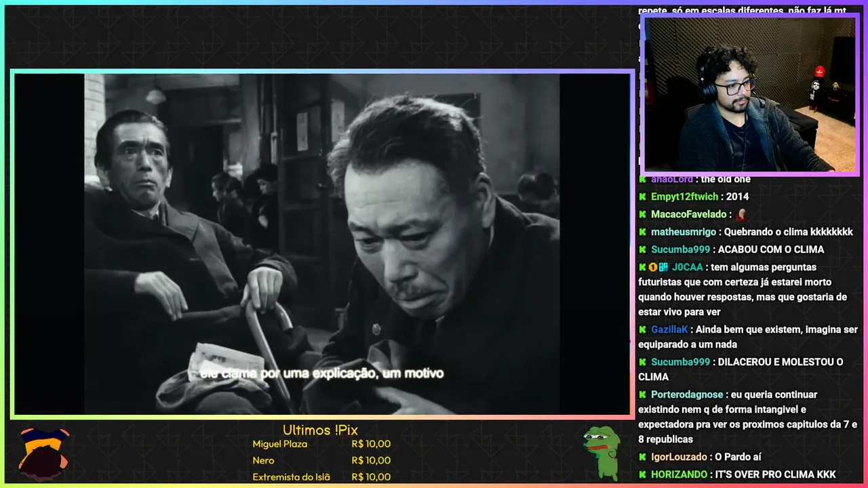Click Kick badge on Sucumba999's 'ACABOU COM O CLIMA' message
868x488 pixels.
click(642, 249)
